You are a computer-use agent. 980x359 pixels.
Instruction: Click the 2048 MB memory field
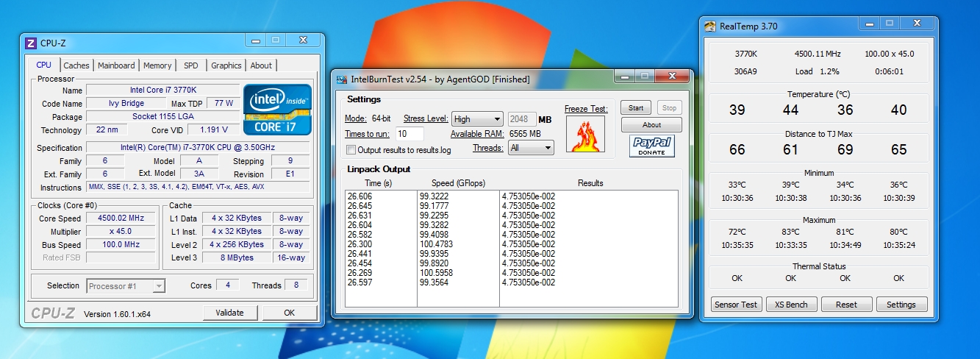(x=521, y=119)
